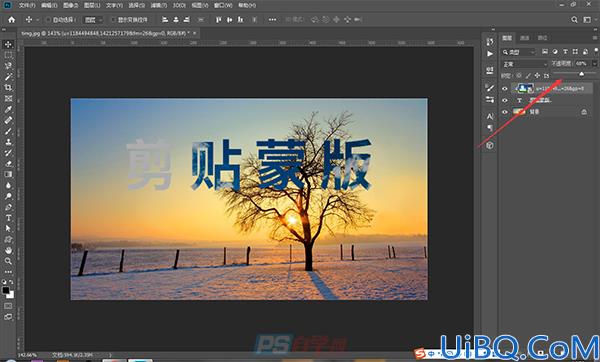Open the Image menu

[70, 5]
